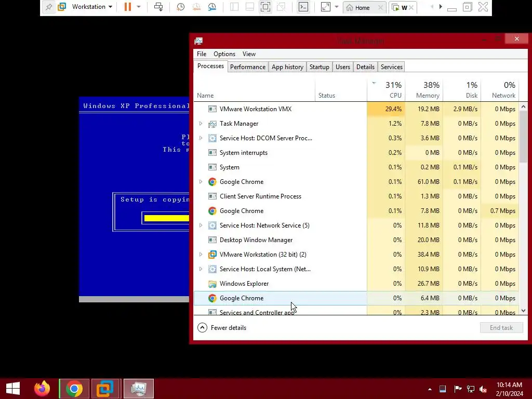Image resolution: width=532 pixels, height=399 pixels.
Task: Click the System interrupts process icon
Action: tap(212, 153)
